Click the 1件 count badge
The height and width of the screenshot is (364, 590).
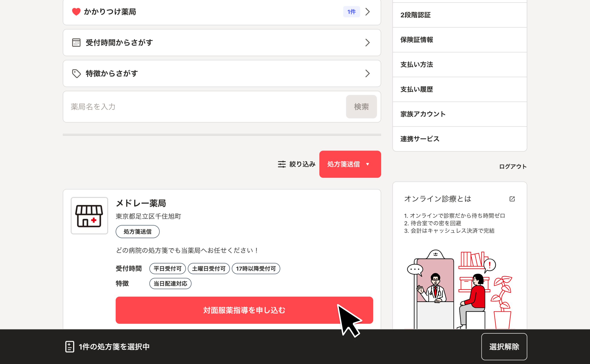tap(351, 12)
